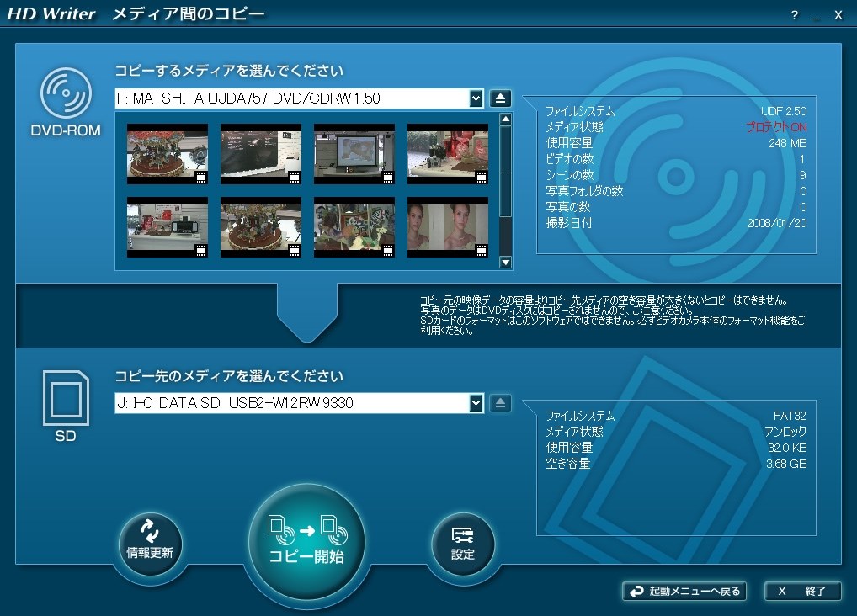Close HD Writer with title bar X
This screenshot has height=616, width=857.
tap(838, 15)
